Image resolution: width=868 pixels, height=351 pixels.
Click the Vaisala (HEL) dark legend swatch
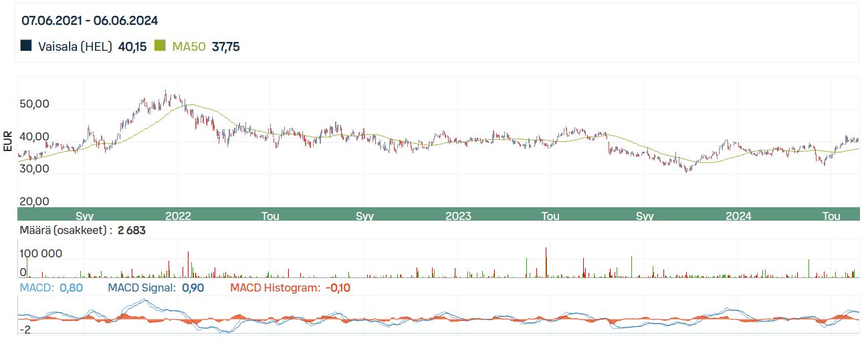tap(26, 46)
